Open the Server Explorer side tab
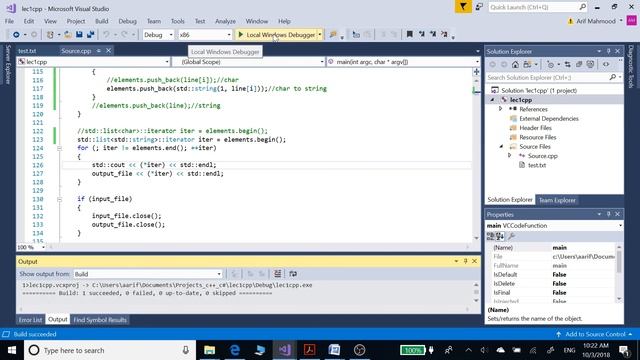640x360 pixels. (8, 64)
